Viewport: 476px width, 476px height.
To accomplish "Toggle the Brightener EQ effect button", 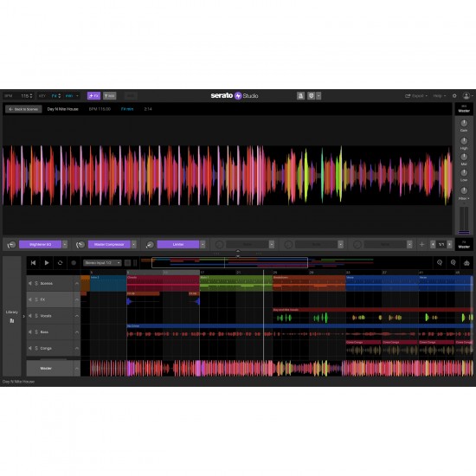I will click(40, 244).
